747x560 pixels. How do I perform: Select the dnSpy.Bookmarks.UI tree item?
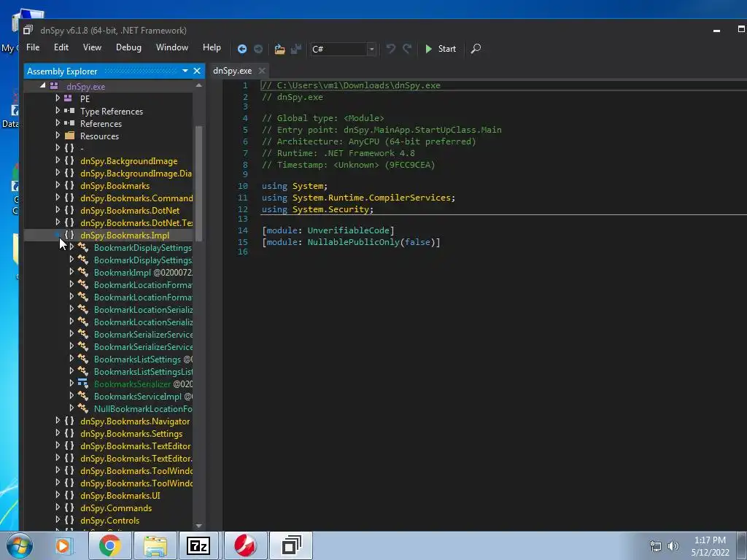120,496
